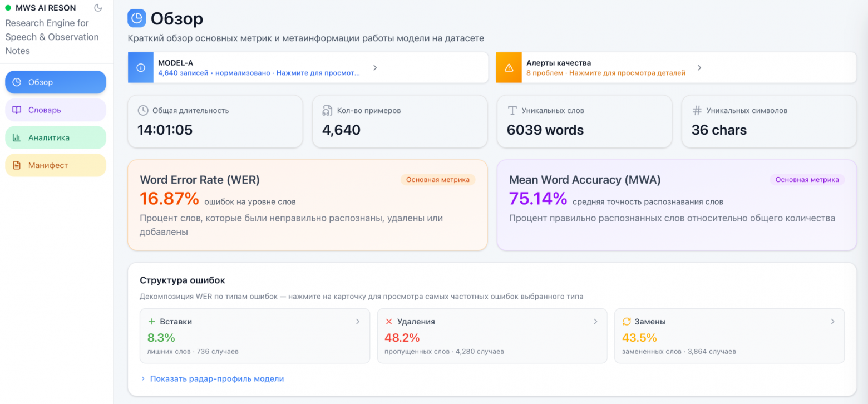Click the purple Основная метрика badge on MWA
This screenshot has height=404, width=868.
807,180
